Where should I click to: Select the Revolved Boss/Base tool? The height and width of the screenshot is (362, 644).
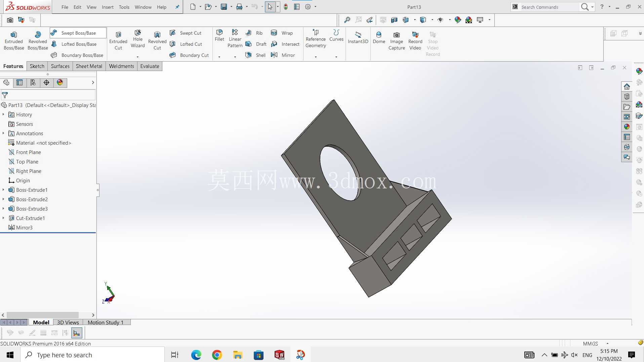[38, 41]
